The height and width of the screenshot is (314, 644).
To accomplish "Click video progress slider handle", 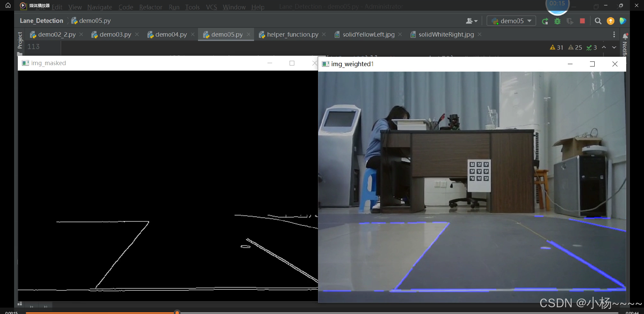I will [177, 313].
